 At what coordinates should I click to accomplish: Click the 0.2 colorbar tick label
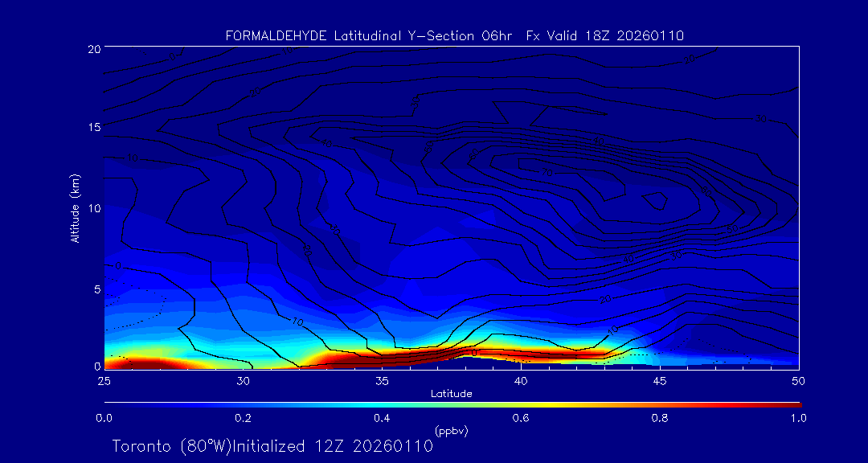point(243,418)
